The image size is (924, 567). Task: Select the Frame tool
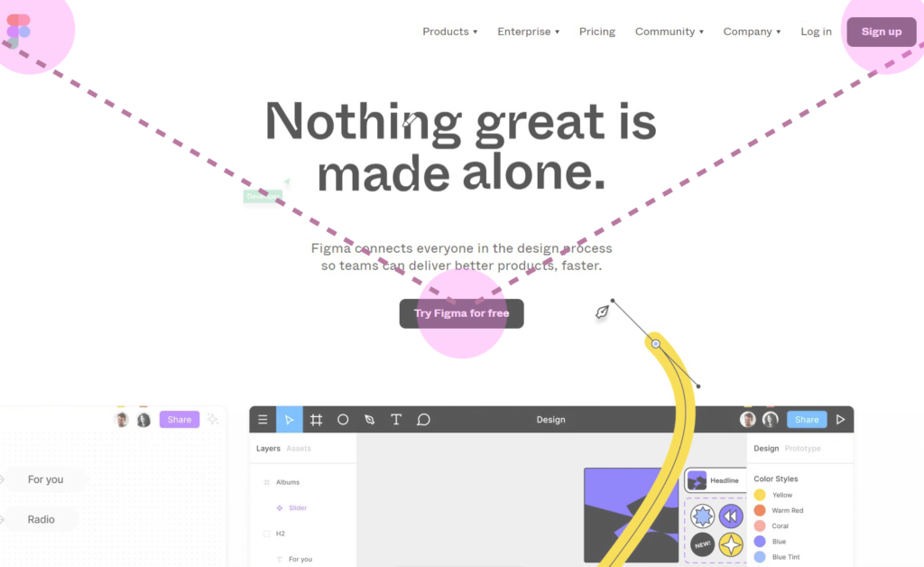[317, 420]
